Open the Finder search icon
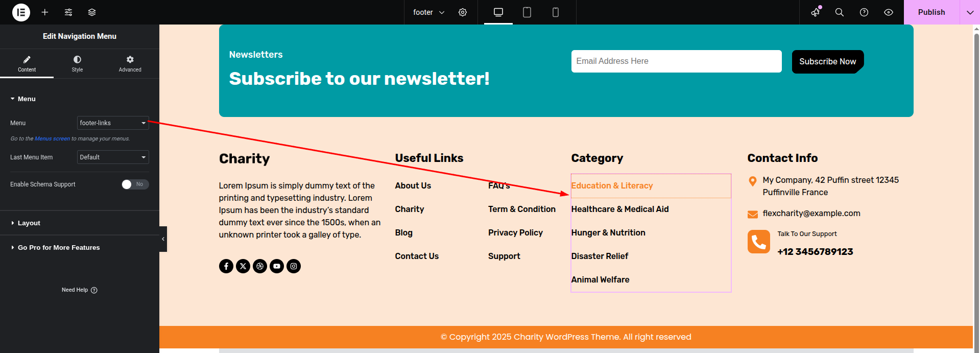Viewport: 980px width, 353px height. coord(839,12)
